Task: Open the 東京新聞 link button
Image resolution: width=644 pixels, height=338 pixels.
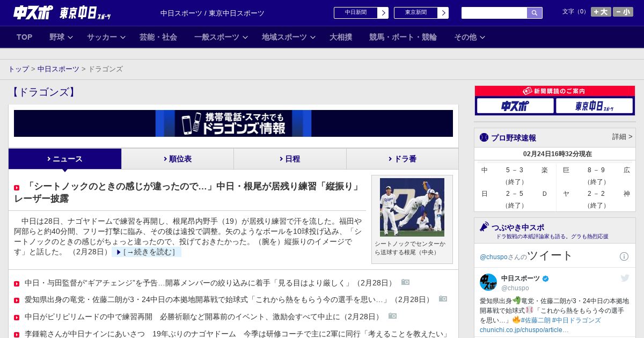Action: pyautogui.click(x=421, y=13)
